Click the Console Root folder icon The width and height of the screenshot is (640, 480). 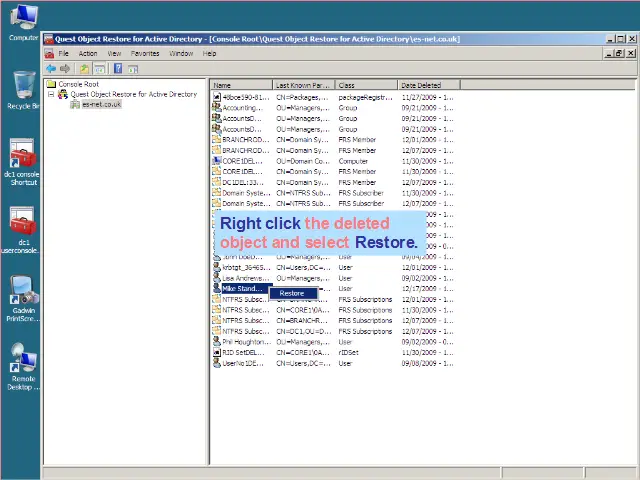coord(51,84)
